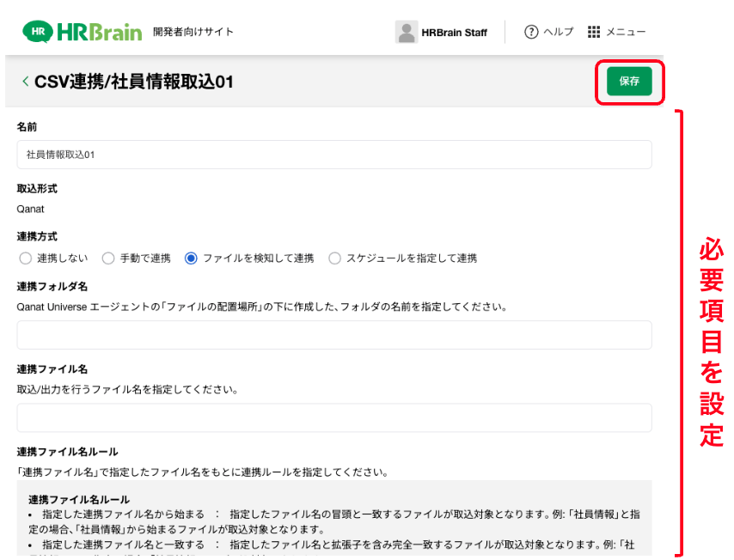This screenshot has height=560, width=734.
Task: Click the question mark help symbol
Action: 531,32
